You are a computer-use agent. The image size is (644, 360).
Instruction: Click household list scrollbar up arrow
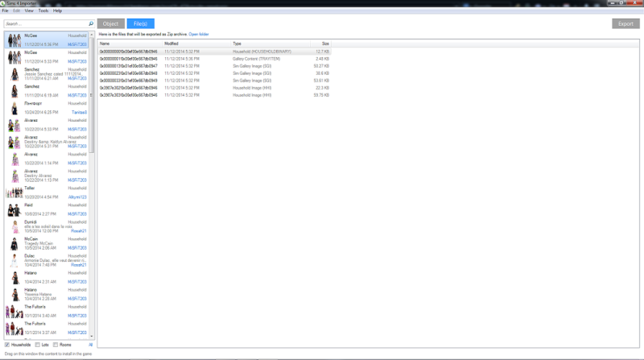click(x=91, y=35)
